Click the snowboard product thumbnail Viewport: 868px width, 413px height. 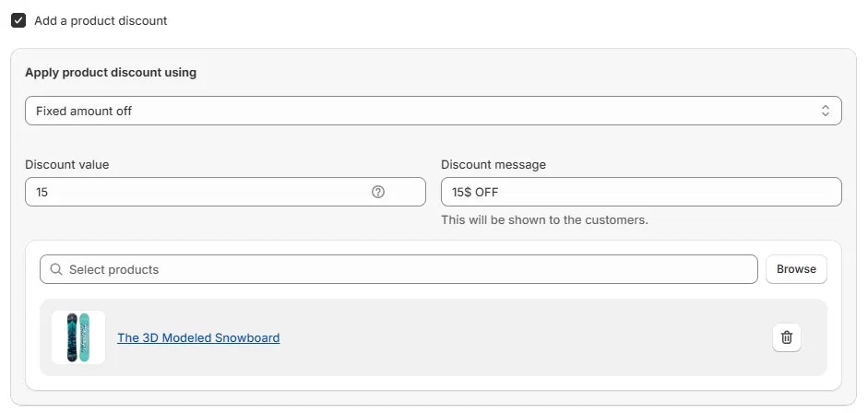coord(78,337)
